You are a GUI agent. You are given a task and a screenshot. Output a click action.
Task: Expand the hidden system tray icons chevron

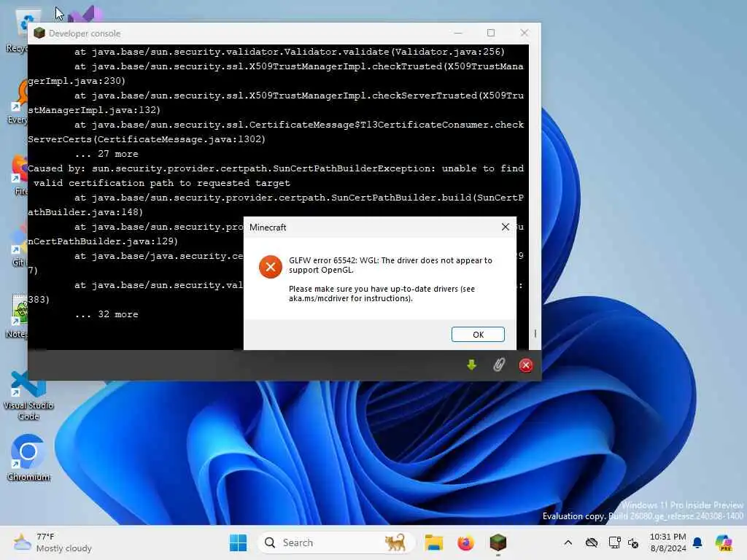click(568, 542)
